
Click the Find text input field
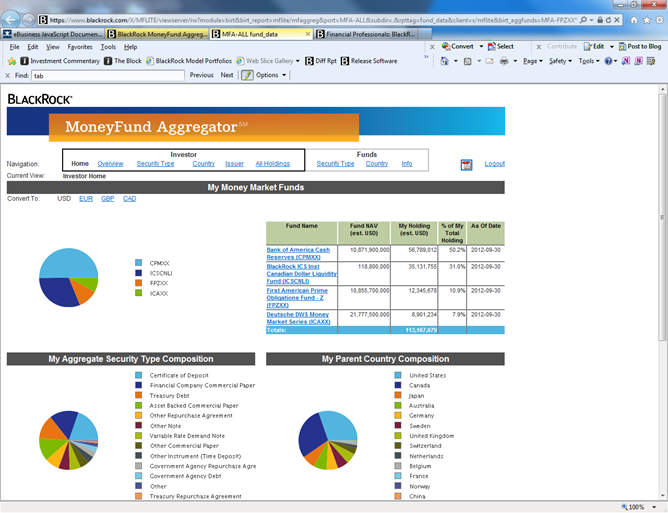click(x=108, y=76)
